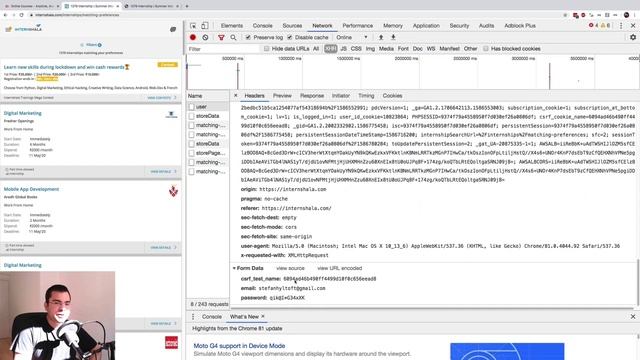Image resolution: width=640 pixels, height=360 pixels.
Task: Export HAR file with download arrow
Action: 393,37
